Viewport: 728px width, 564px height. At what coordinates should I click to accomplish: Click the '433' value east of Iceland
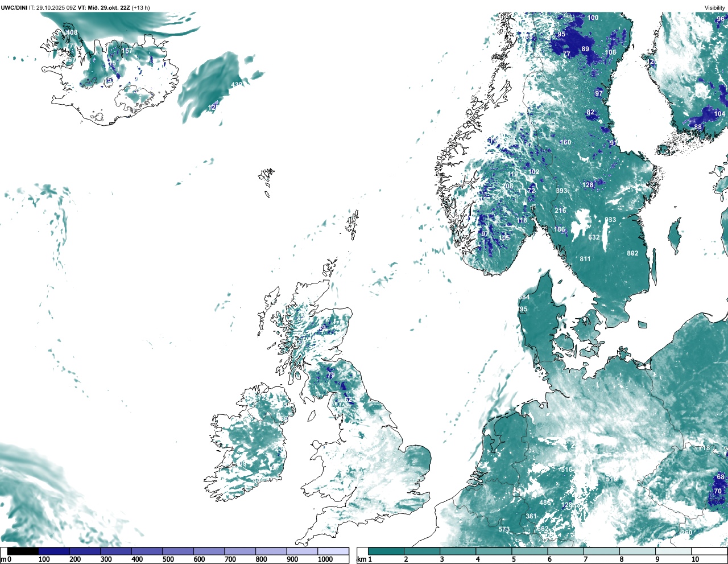pyautogui.click(x=237, y=84)
